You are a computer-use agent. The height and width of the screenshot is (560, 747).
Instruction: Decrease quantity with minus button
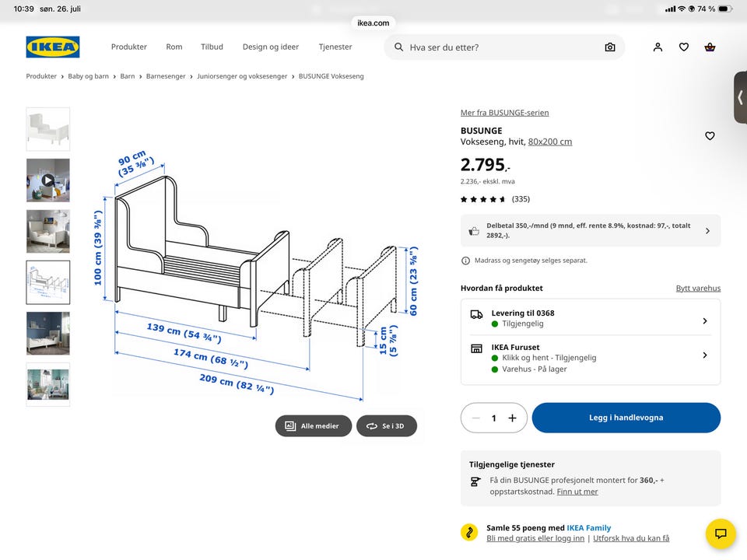[x=476, y=418]
